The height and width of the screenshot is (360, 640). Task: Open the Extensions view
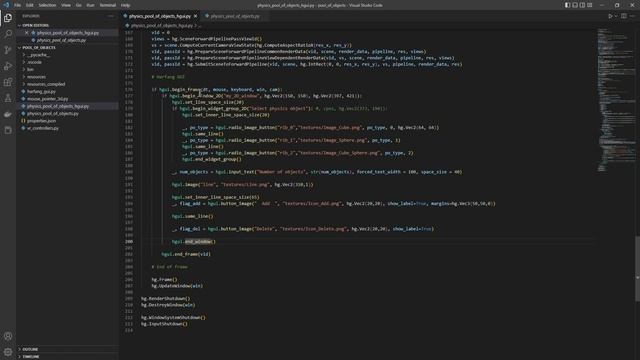[8, 82]
